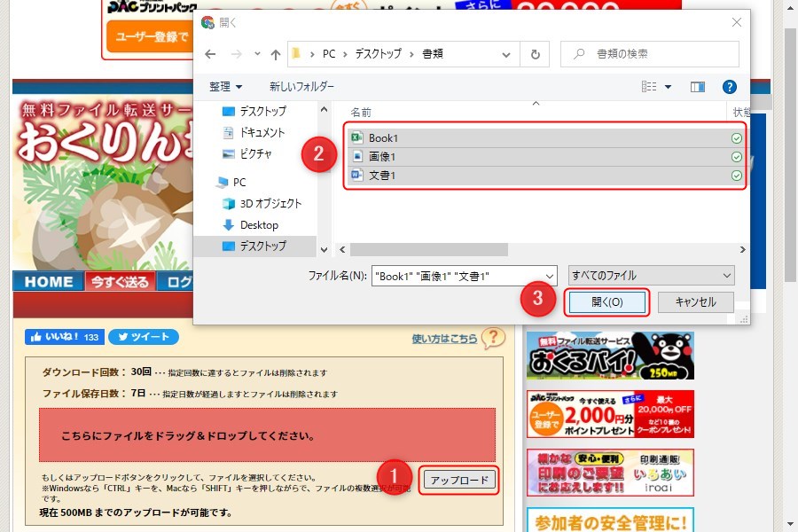Toggle the preview pane icon
The width and height of the screenshot is (798, 532).
(x=698, y=87)
